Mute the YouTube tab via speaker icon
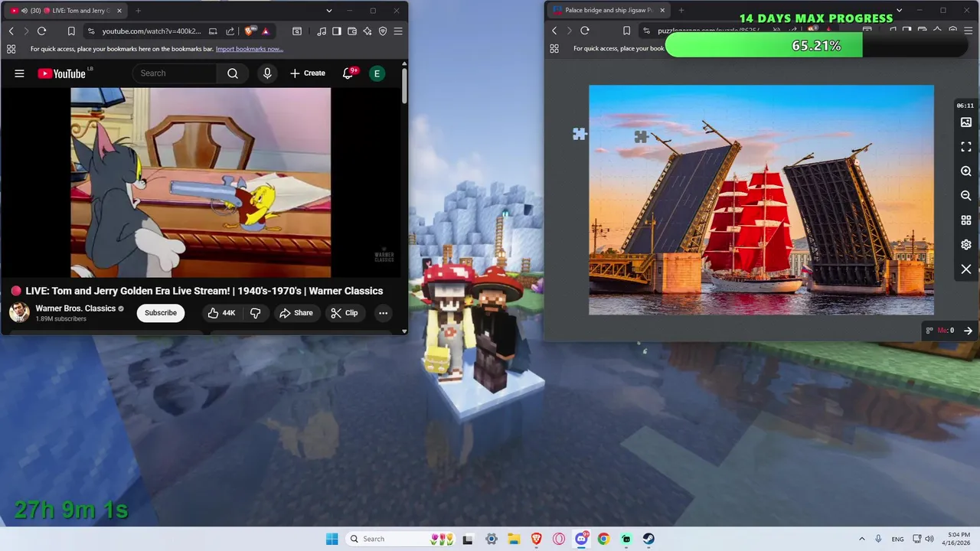 [x=24, y=11]
